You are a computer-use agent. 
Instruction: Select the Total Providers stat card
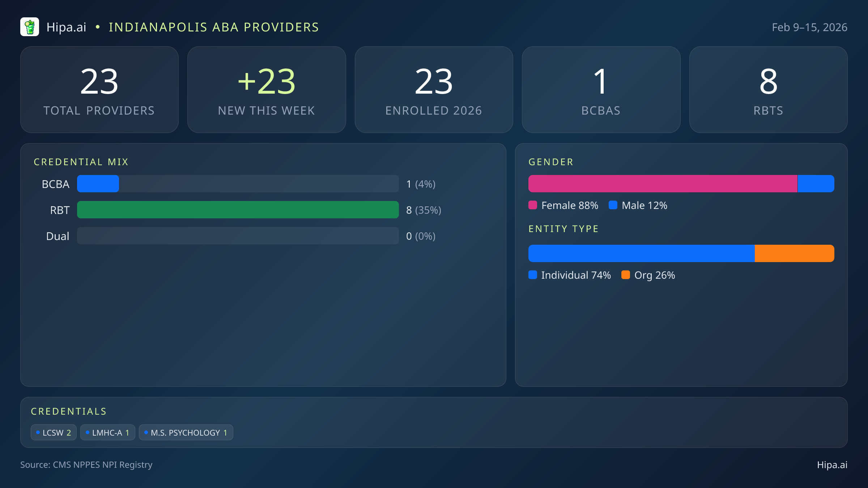(99, 89)
